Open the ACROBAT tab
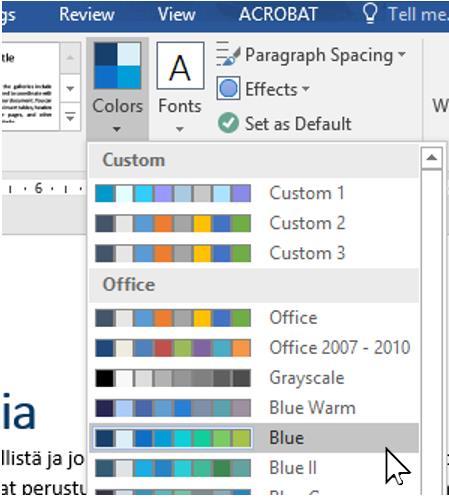Screen dimensions: 449x499 [x=278, y=14]
